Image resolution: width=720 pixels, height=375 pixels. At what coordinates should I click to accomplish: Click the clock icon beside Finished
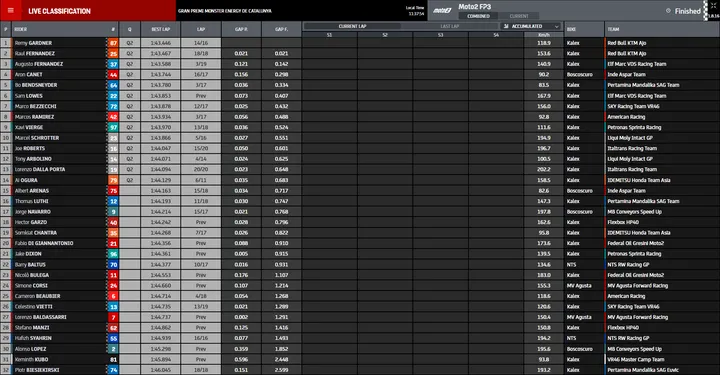668,11
